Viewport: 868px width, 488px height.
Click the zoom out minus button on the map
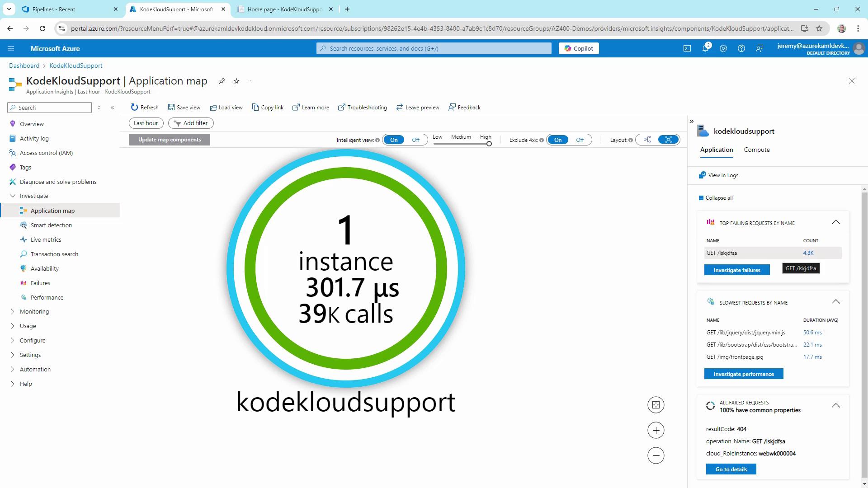pyautogui.click(x=656, y=455)
